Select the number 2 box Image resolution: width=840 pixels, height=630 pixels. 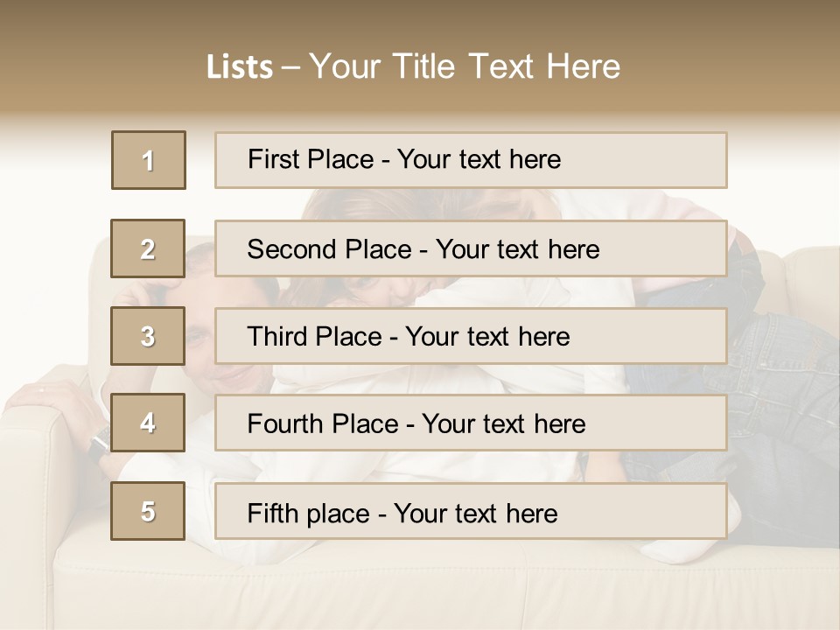(x=149, y=249)
